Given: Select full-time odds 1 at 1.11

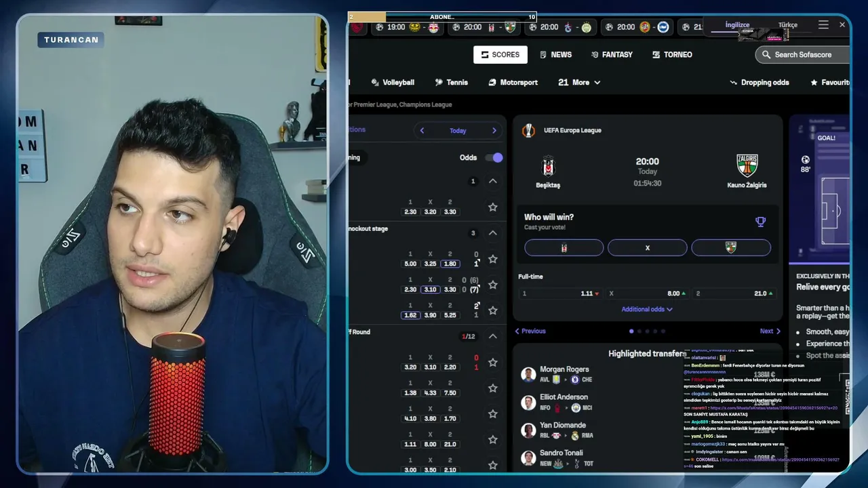Looking at the screenshot, I should 560,293.
